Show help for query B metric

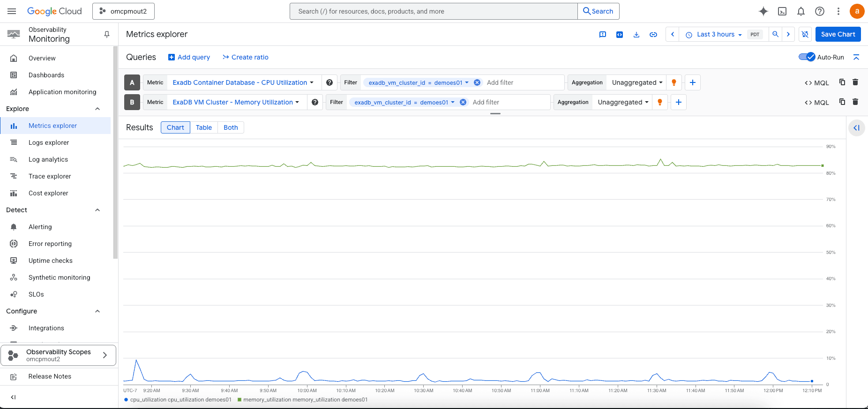click(315, 102)
